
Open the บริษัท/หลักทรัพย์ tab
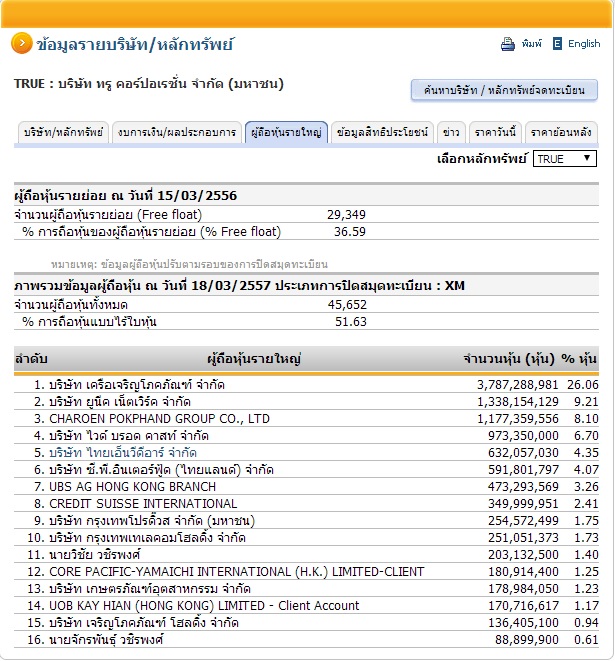click(x=63, y=132)
